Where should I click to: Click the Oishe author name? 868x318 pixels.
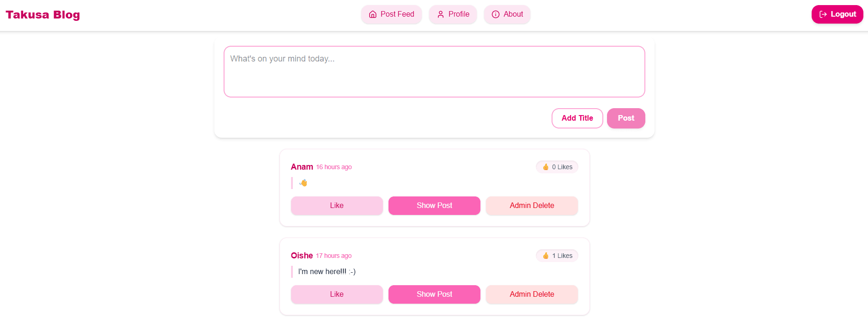click(302, 256)
